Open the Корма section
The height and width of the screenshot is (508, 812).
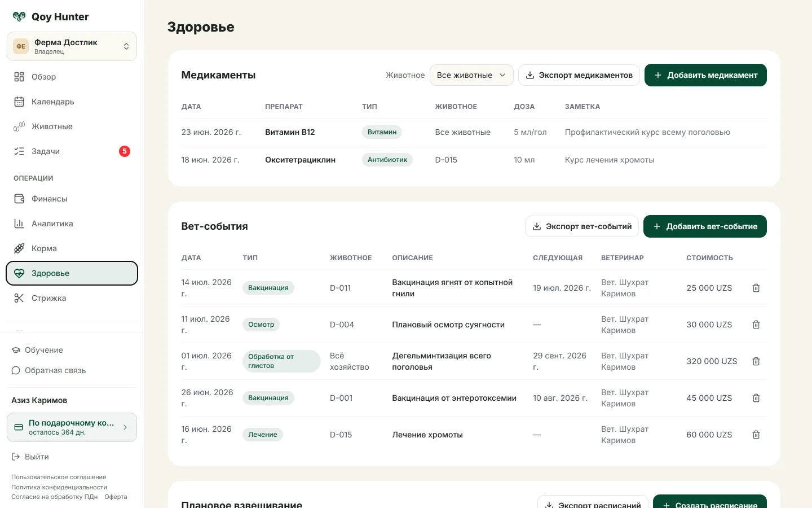[x=72, y=248]
